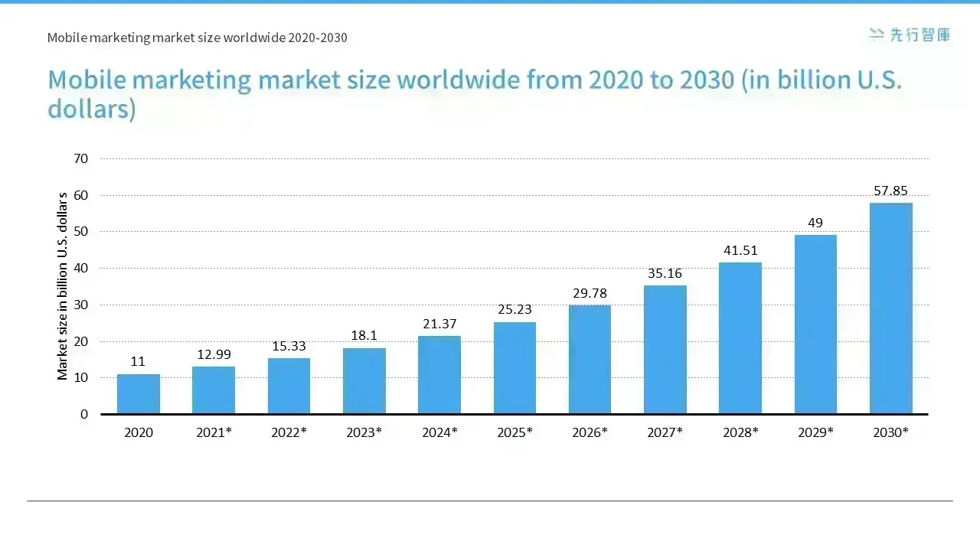The height and width of the screenshot is (551, 980).
Task: Click the x-axis label '2027*'
Action: [x=665, y=432]
